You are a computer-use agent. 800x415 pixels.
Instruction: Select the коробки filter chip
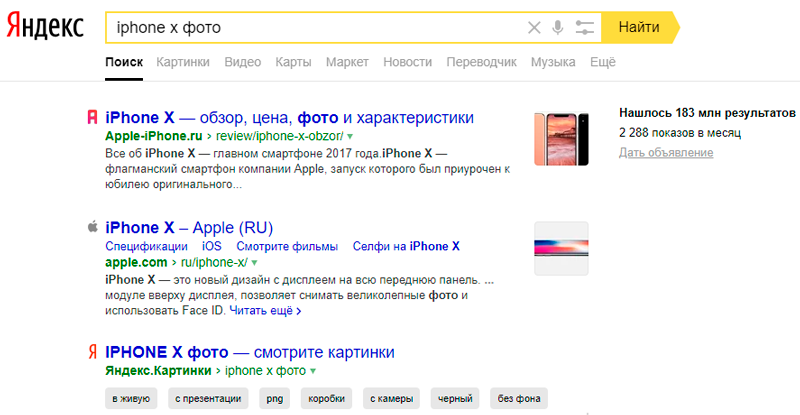coord(327,399)
